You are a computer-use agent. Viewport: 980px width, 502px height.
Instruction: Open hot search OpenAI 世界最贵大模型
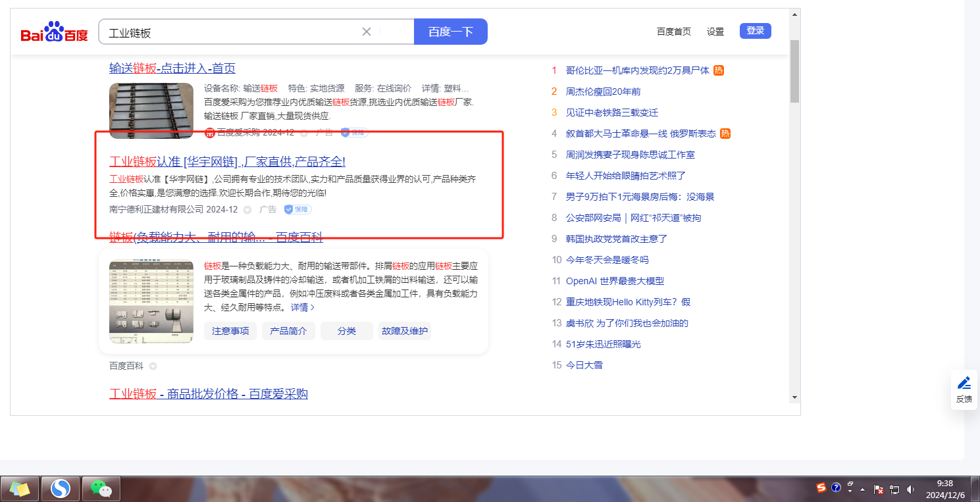pos(615,281)
